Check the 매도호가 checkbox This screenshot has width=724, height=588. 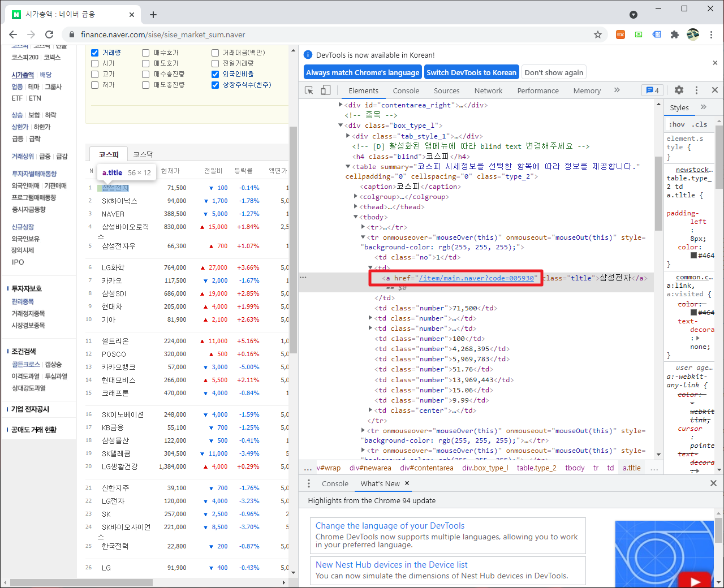pos(146,63)
